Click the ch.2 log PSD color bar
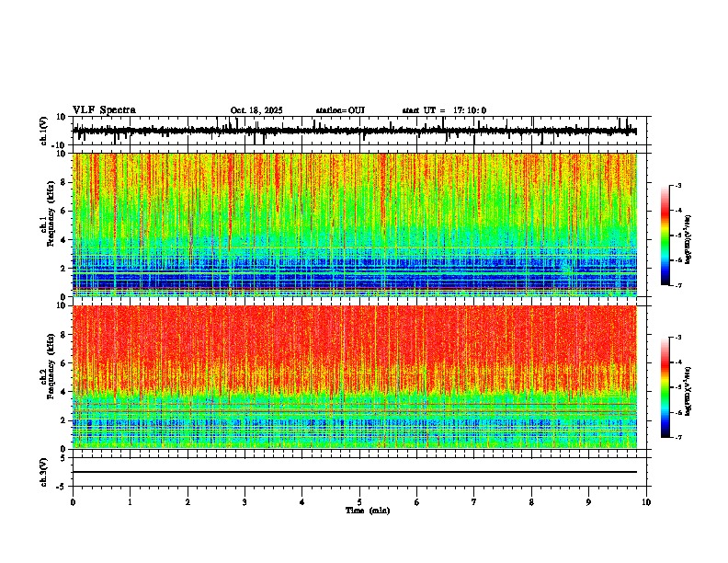 [665, 387]
